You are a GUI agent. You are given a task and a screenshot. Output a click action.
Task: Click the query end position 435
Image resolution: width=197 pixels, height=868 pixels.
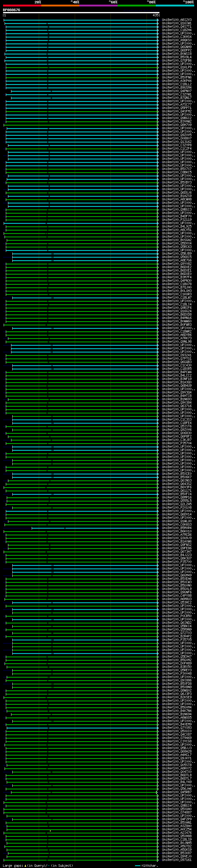click(x=155, y=15)
